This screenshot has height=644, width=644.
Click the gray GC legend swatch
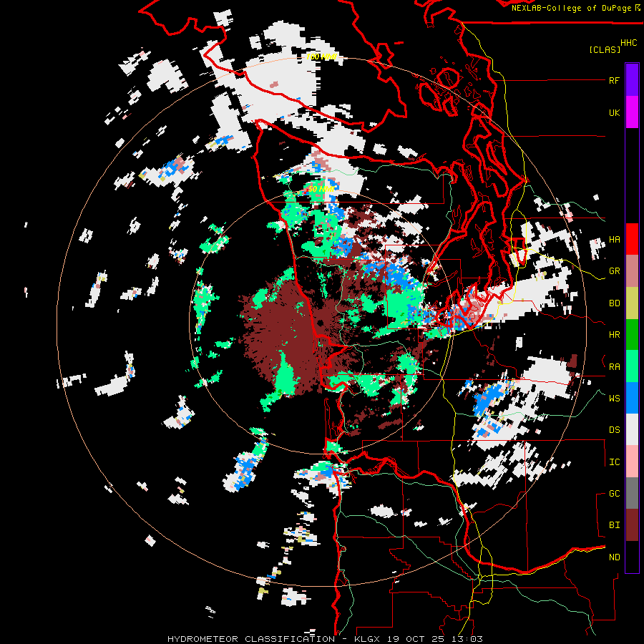coord(632,493)
